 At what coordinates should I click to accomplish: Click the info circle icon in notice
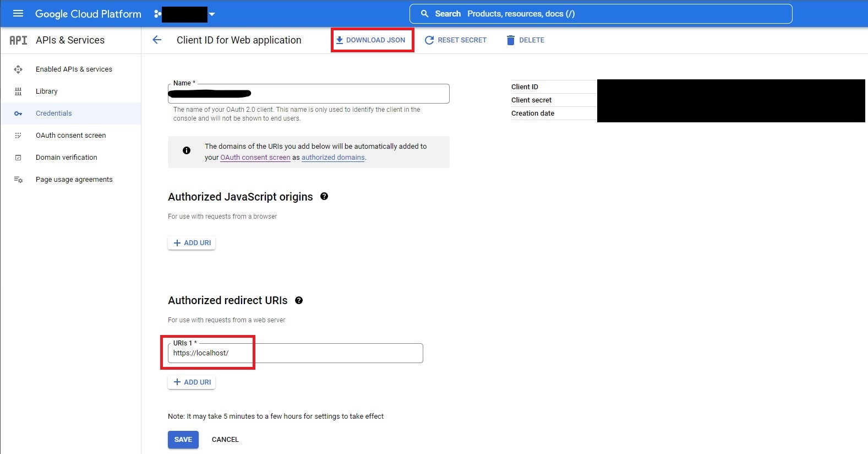coord(187,150)
